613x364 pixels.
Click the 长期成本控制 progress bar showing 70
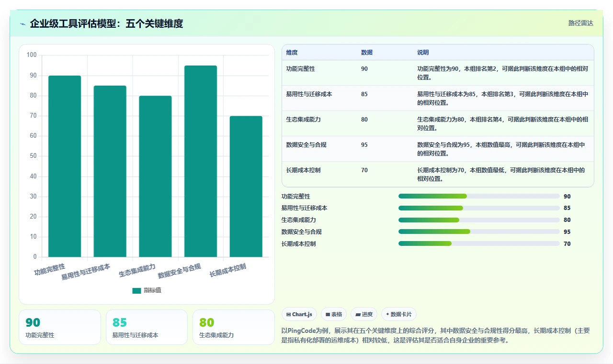point(479,243)
